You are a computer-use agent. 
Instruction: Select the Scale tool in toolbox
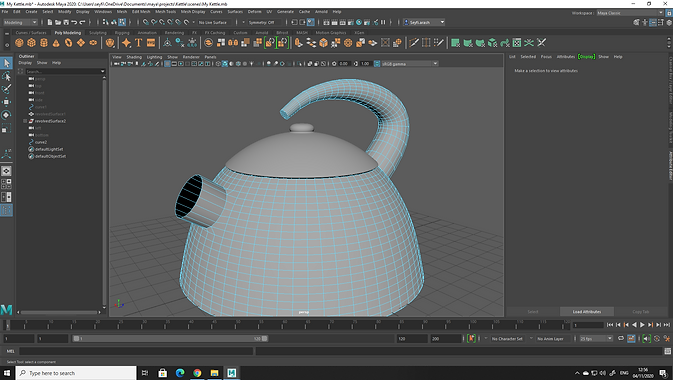(6, 128)
